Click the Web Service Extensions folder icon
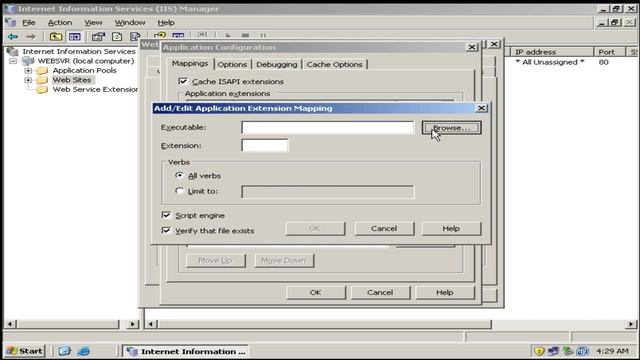Screen dimensions: 640x360 [42, 89]
